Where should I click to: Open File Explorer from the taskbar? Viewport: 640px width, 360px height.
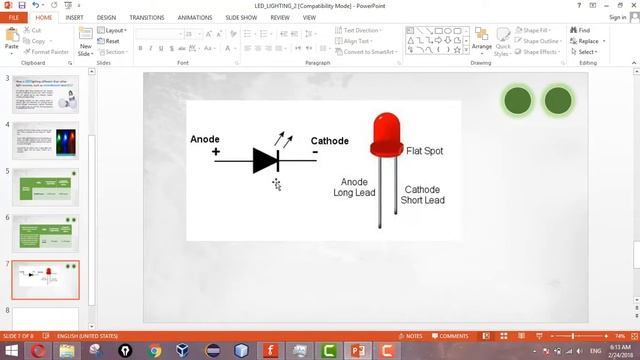67,351
